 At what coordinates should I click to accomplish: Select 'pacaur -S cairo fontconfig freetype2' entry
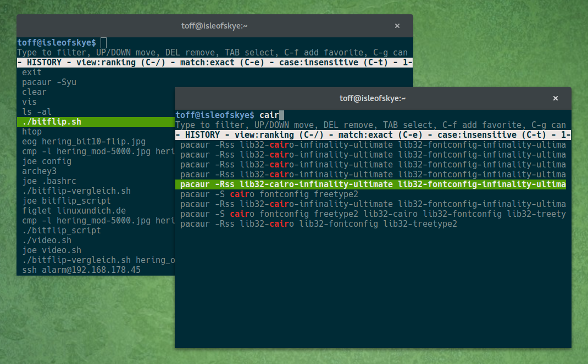tap(269, 194)
